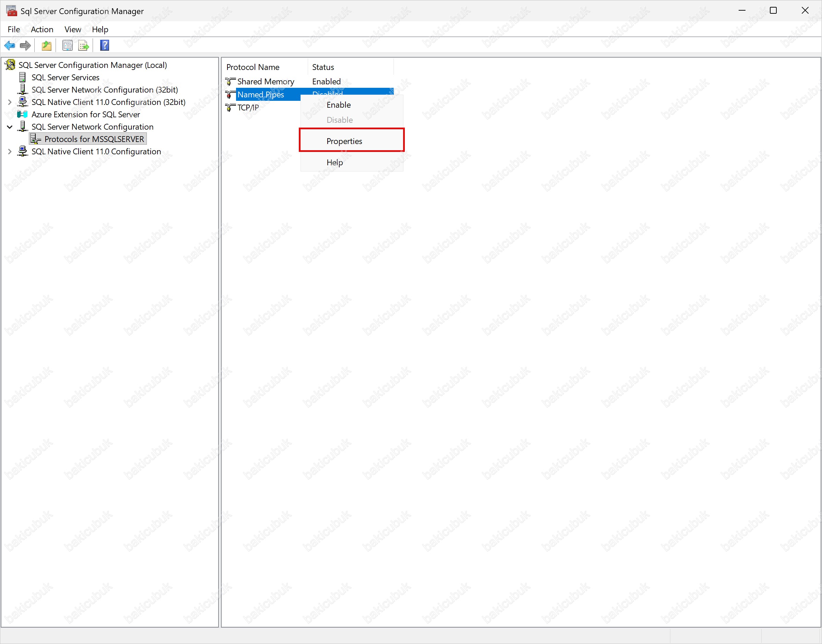
Task: Click the Back arrow toolbar icon
Action: coord(9,46)
